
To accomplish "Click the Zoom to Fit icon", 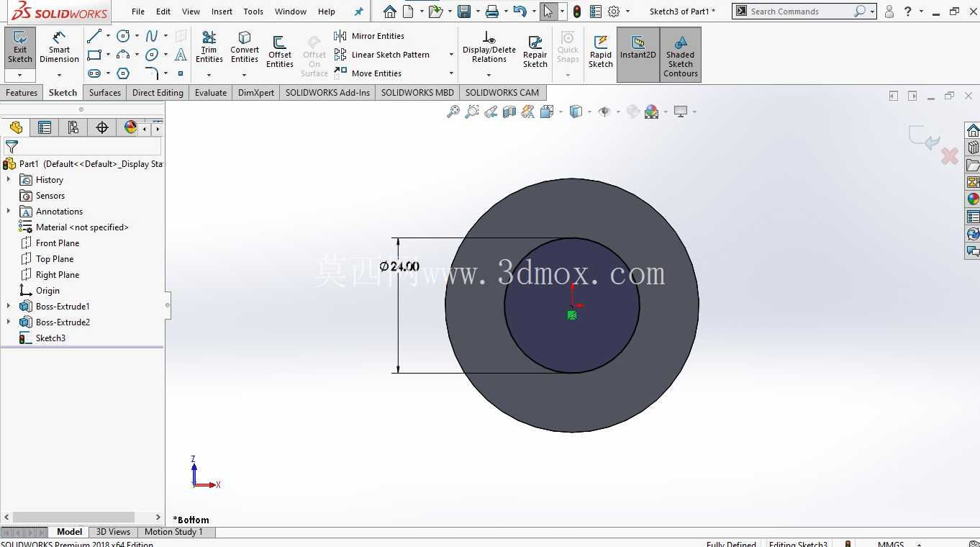I will click(453, 112).
